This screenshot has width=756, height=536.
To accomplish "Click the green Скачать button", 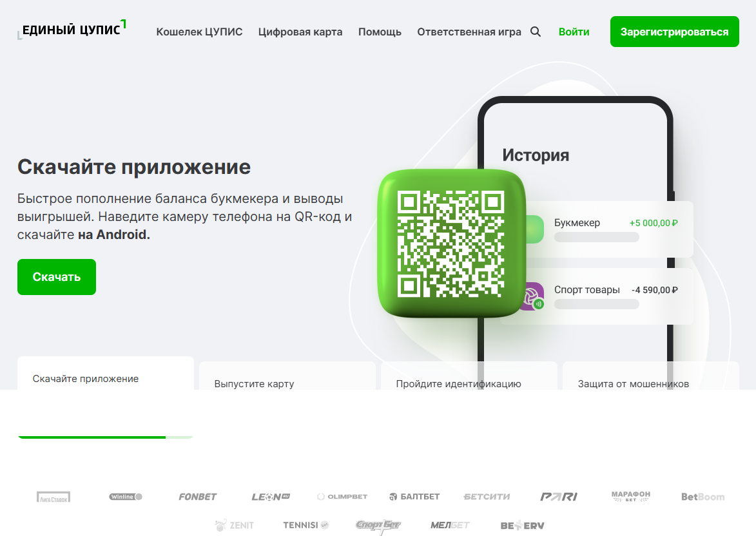I will coord(57,277).
